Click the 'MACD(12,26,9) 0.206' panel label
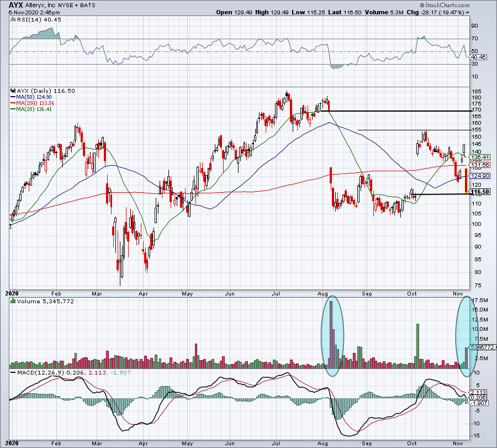 tap(51, 372)
